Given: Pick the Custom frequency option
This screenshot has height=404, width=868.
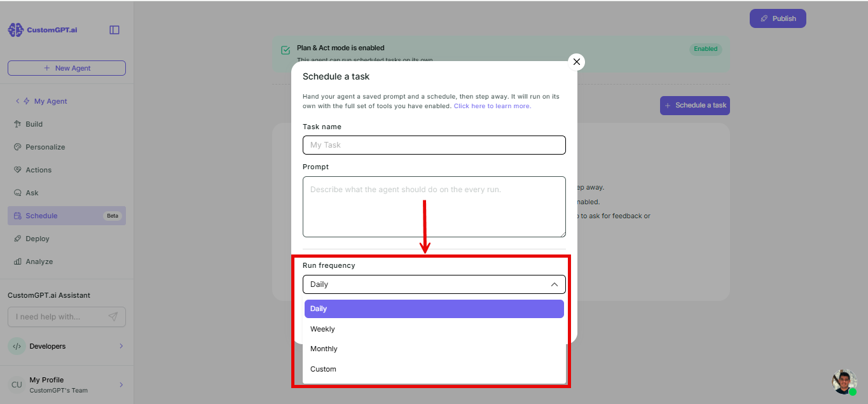Looking at the screenshot, I should 434,369.
